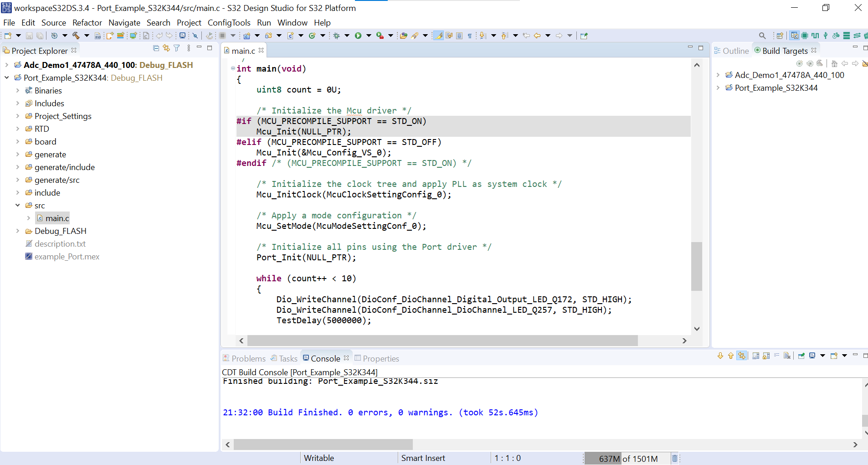Image resolution: width=868 pixels, height=465 pixels.
Task: Click the New Build Target icon
Action: point(800,63)
